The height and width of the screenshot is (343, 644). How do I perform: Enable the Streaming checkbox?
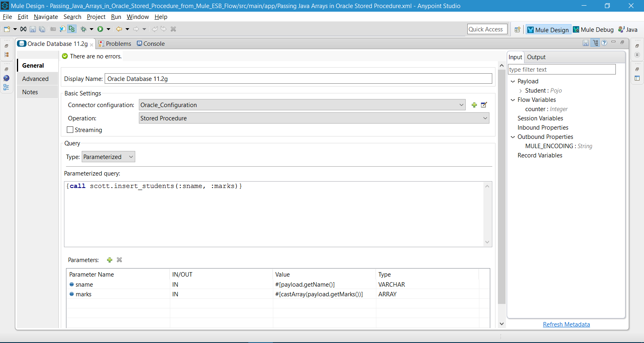click(70, 130)
